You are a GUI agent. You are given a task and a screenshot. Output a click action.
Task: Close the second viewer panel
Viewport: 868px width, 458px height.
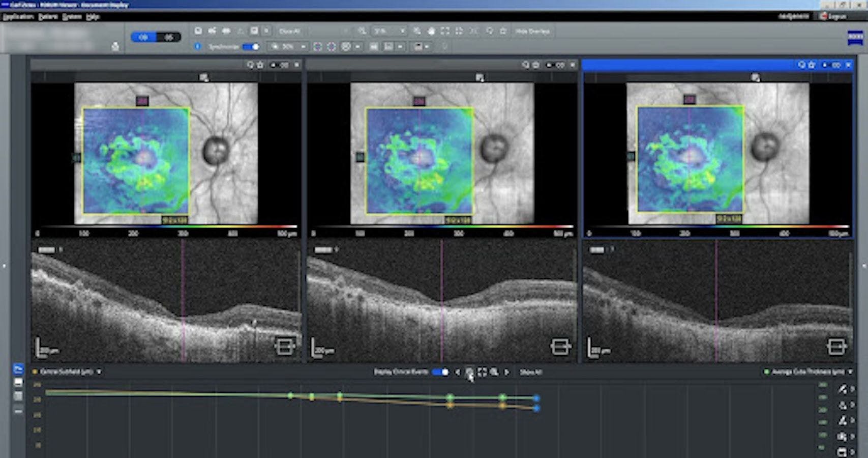(573, 65)
